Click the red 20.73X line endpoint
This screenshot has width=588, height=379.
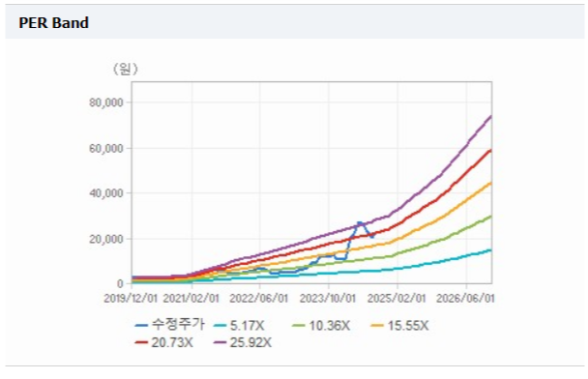pos(490,150)
